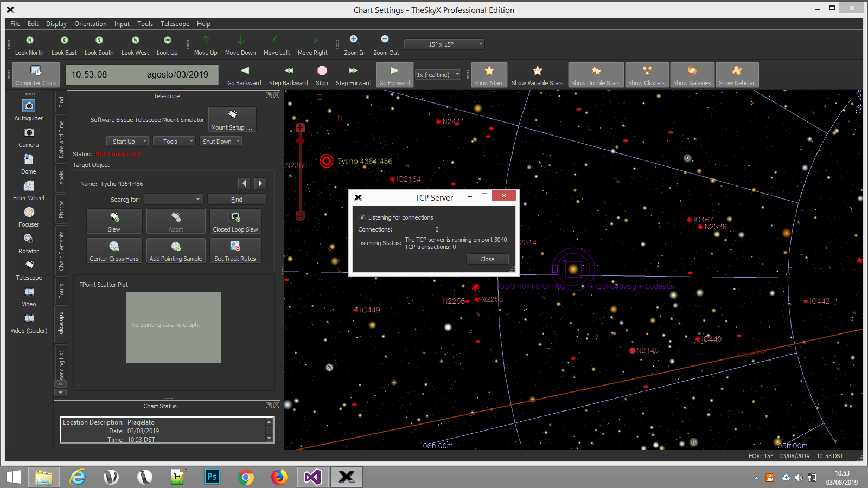Expand the Search for combo box arrow
This screenshot has width=868, height=488.
[198, 200]
